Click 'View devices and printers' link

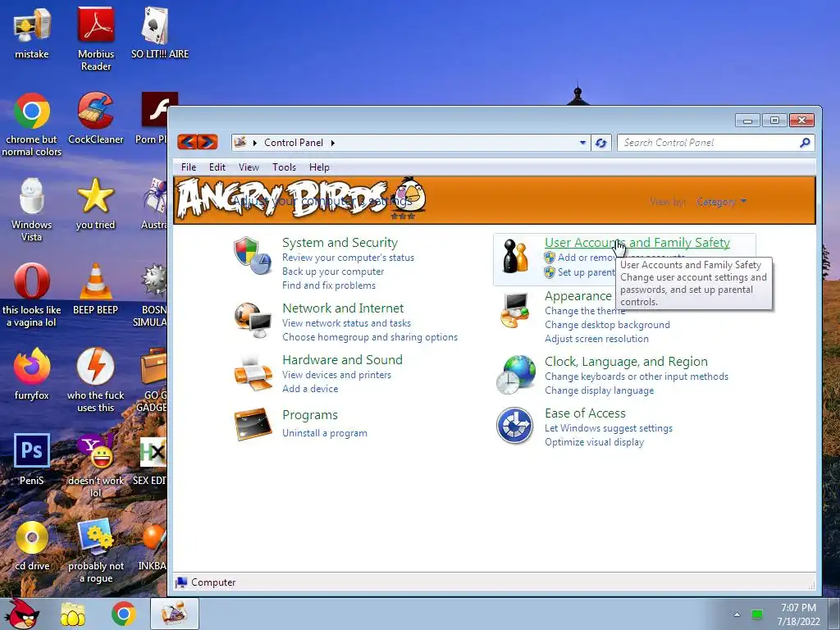[337, 375]
